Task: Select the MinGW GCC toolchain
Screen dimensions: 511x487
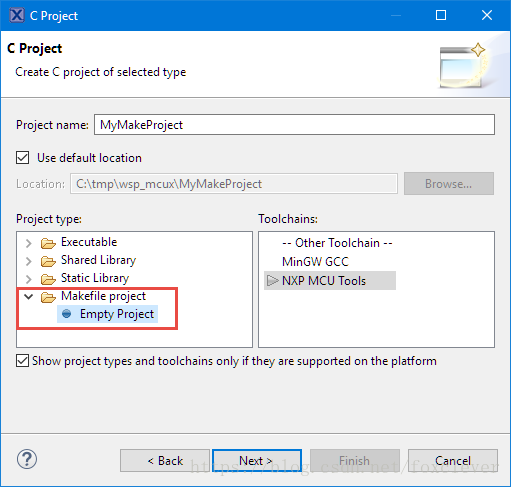Action: pos(315,262)
